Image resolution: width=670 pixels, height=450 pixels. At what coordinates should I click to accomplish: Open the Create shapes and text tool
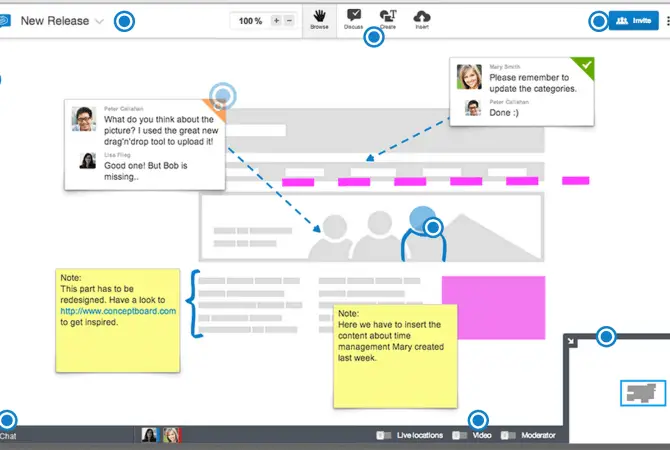pyautogui.click(x=388, y=17)
